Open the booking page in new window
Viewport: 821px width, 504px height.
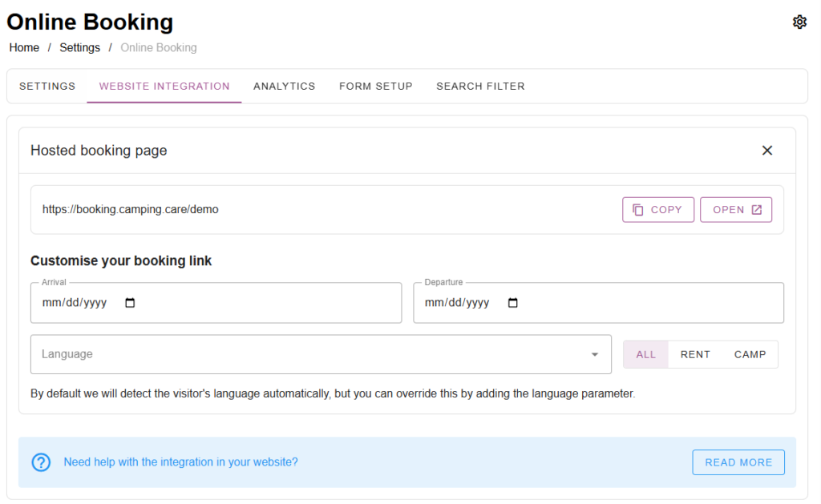(x=736, y=210)
